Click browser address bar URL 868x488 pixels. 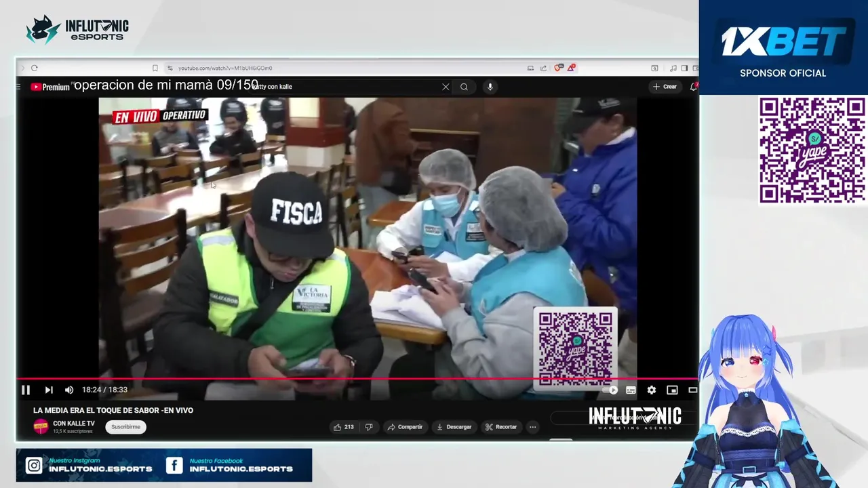pos(225,68)
